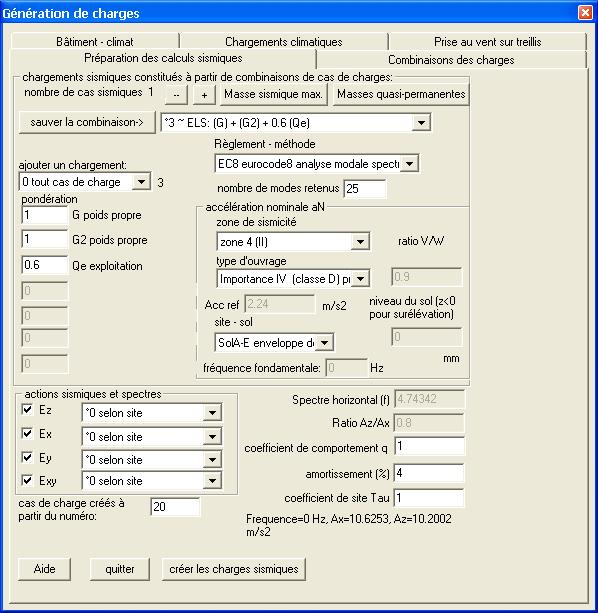Click the fréquence fondamentale field

(x=346, y=367)
